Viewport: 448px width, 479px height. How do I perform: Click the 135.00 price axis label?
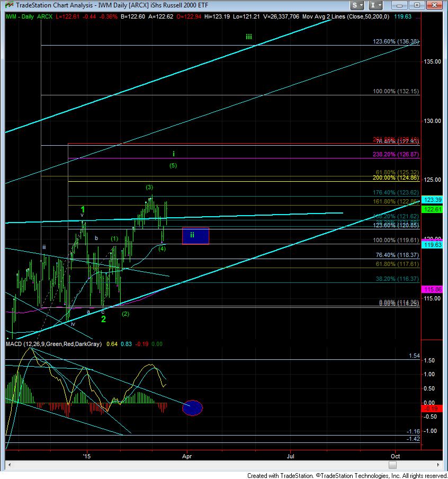click(432, 61)
